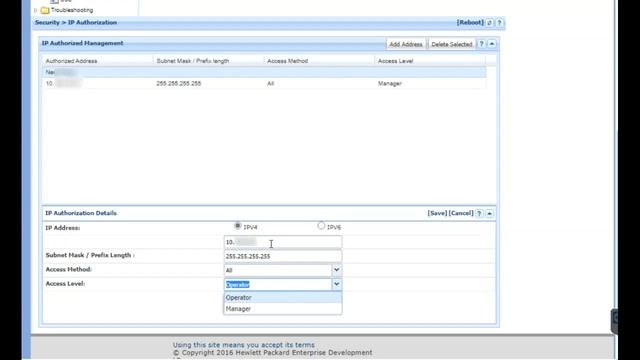Click the Reboot link
The width and height of the screenshot is (640, 360).
point(470,22)
